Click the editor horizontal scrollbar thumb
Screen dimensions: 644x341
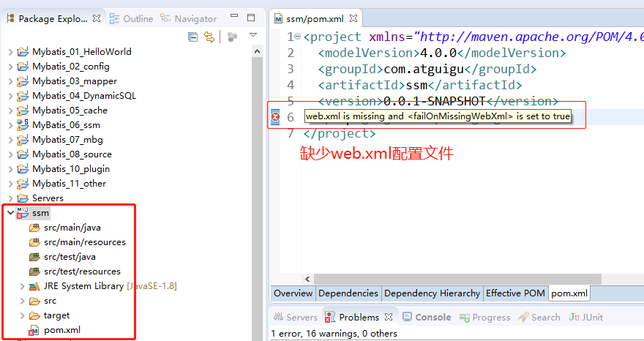(457, 279)
